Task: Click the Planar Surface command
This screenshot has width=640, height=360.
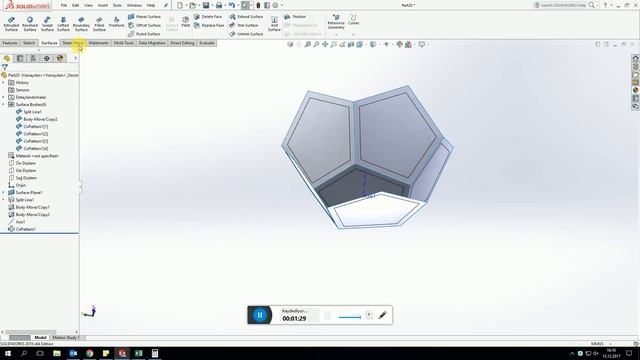Action: [144, 17]
